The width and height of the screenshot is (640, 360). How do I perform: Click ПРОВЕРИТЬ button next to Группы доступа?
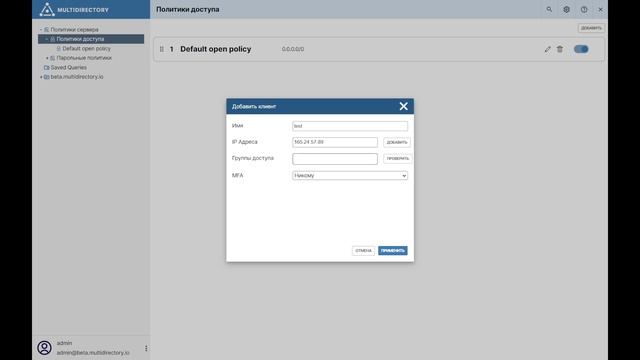click(398, 158)
